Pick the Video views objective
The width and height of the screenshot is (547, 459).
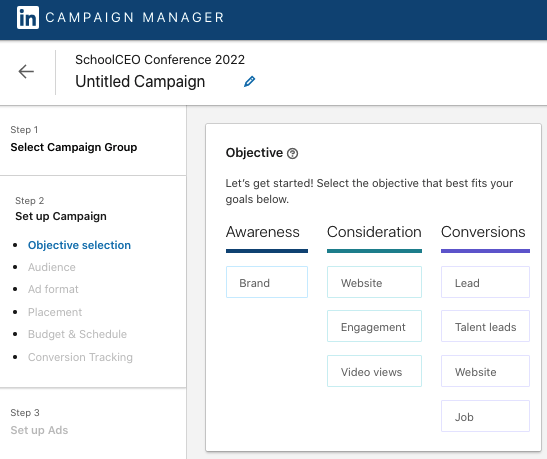(x=374, y=371)
